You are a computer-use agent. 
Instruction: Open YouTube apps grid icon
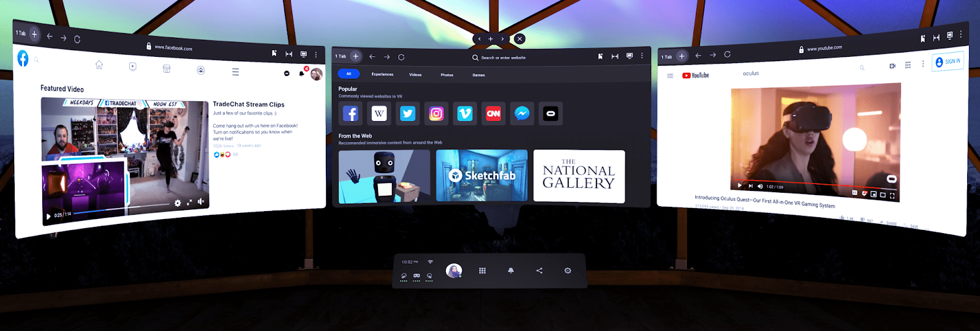908,64
